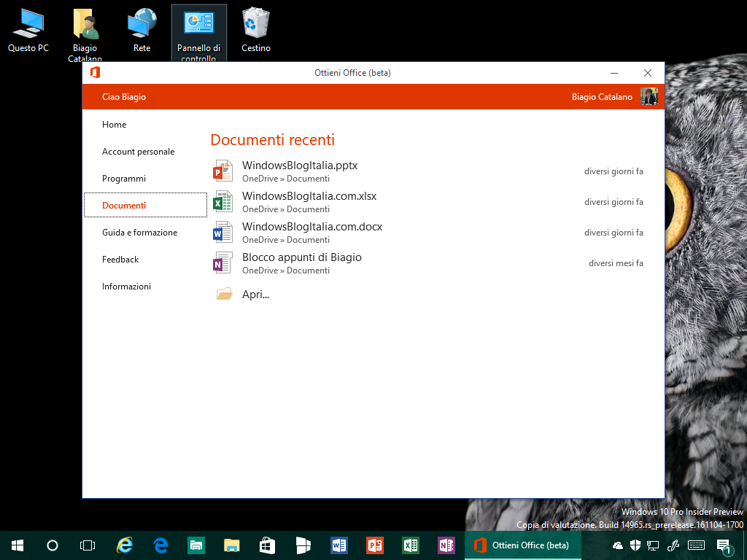Open the Windows Start menu
The height and width of the screenshot is (560, 747).
pos(18,545)
